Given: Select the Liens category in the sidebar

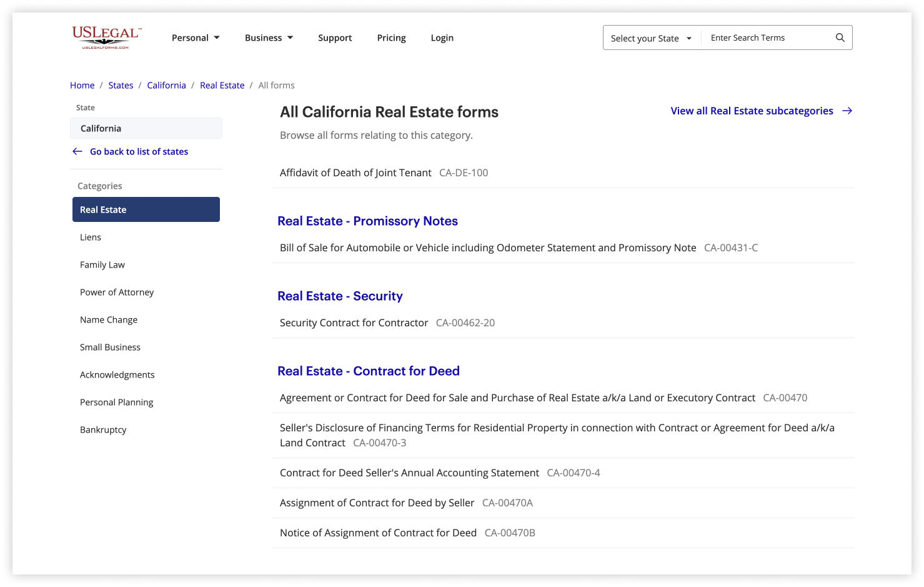Looking at the screenshot, I should tap(91, 237).
